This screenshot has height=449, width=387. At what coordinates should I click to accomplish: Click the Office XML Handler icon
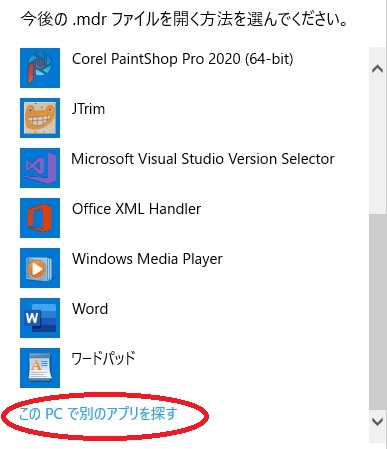point(40,218)
